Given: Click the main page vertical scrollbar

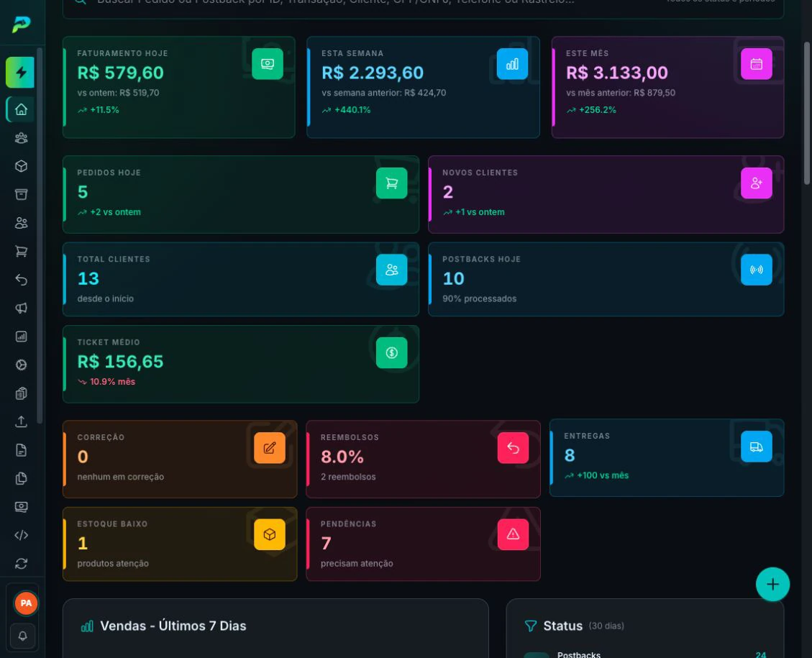Looking at the screenshot, I should pyautogui.click(x=806, y=113).
